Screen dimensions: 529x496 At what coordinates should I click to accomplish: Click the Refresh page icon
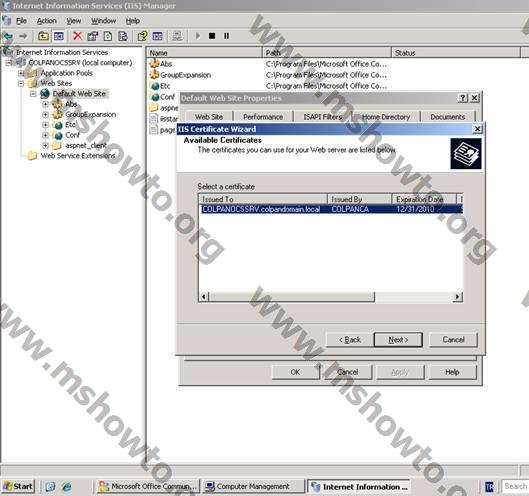108,36
